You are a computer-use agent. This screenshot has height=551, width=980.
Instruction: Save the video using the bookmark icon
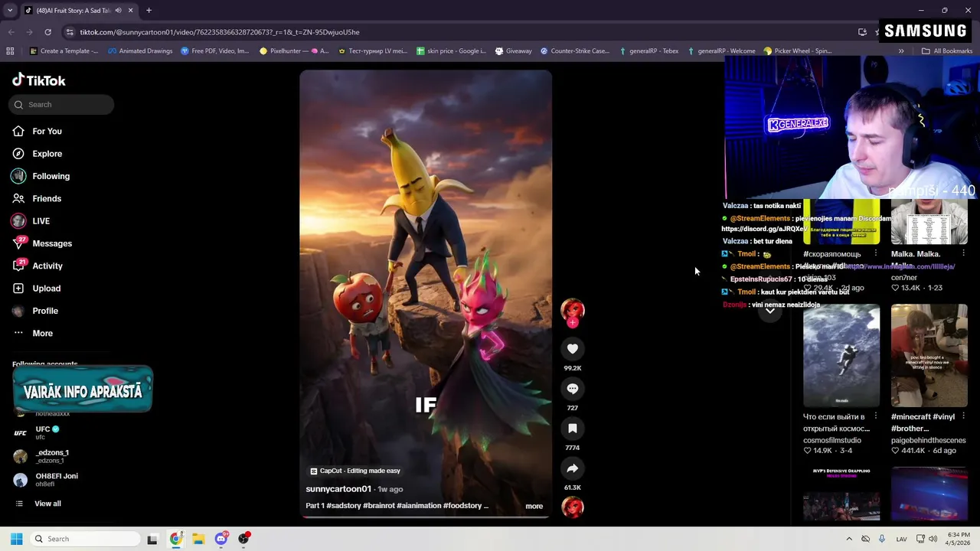point(572,429)
